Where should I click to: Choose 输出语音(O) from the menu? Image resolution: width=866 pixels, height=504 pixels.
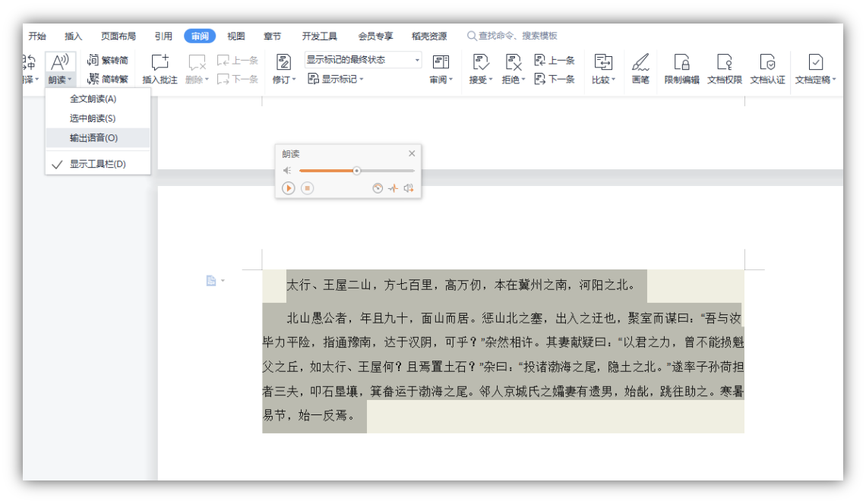pos(93,138)
